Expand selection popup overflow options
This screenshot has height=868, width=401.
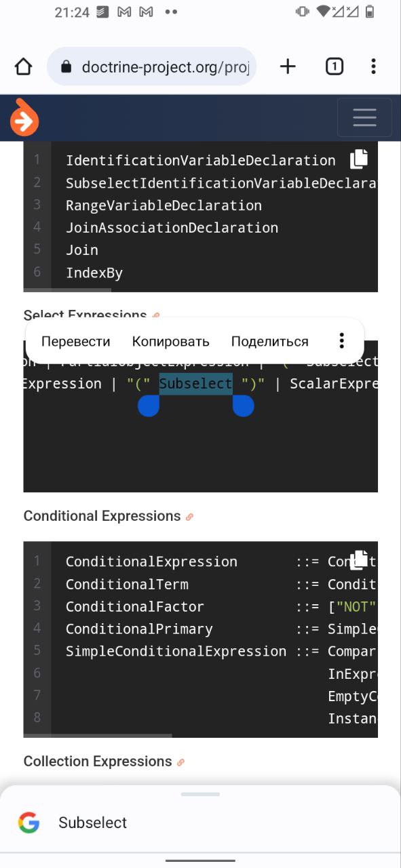341,340
